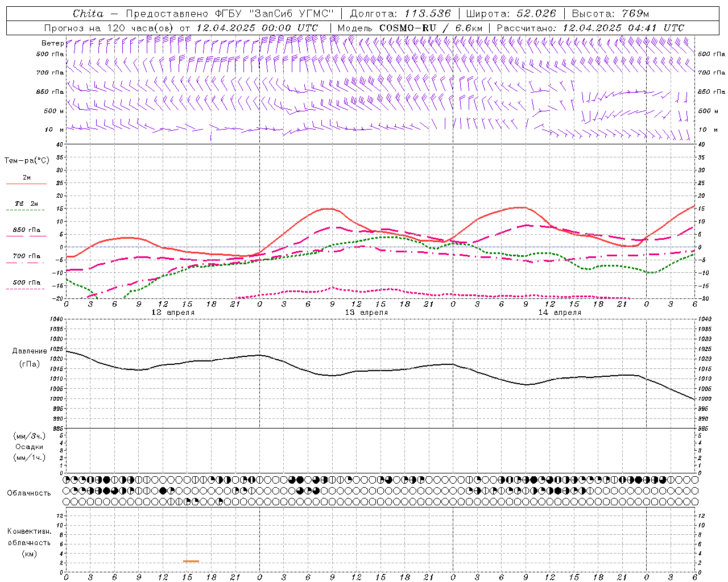Click the left "700 гПа" wind level label
This screenshot has width=728, height=582.
click(x=50, y=73)
